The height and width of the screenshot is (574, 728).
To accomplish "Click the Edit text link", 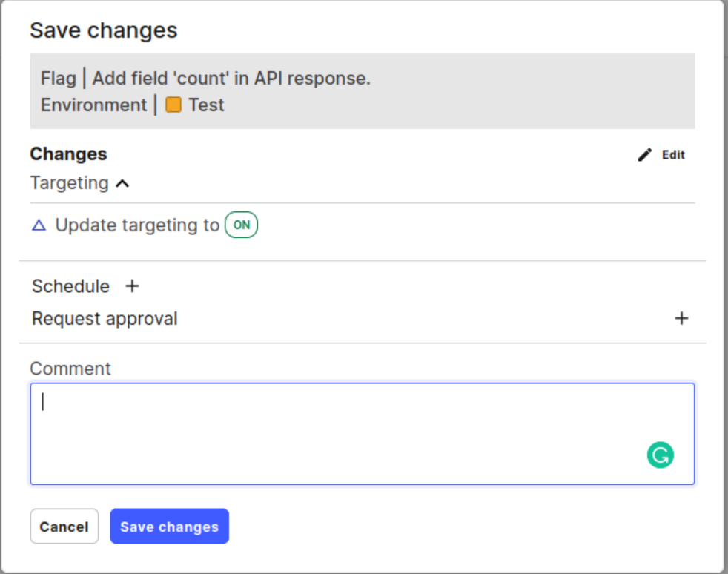I will 673,155.
